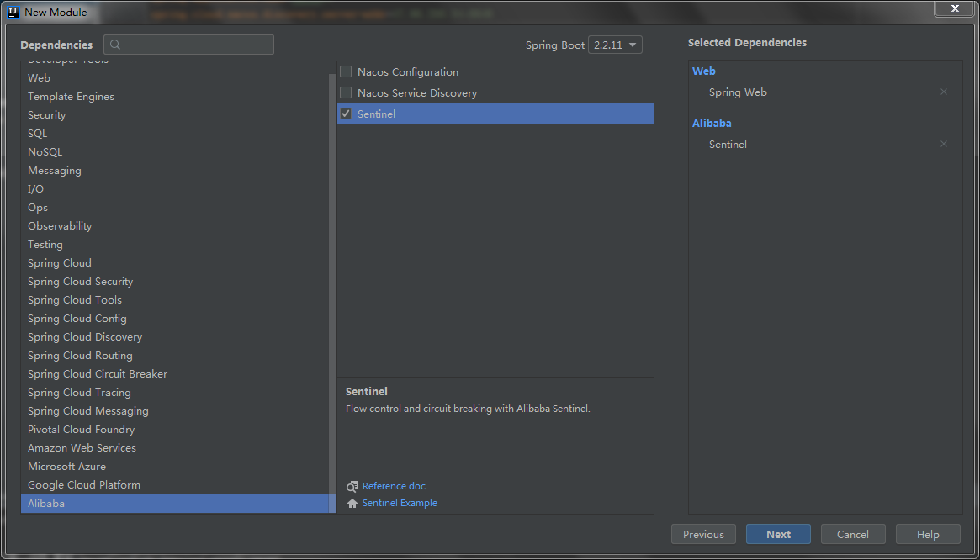Click Spring Web in Selected Dependencies

[x=738, y=92]
